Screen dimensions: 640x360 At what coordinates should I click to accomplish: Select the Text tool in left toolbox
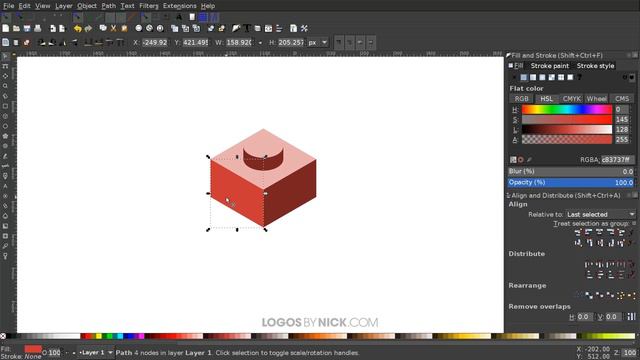point(5,186)
